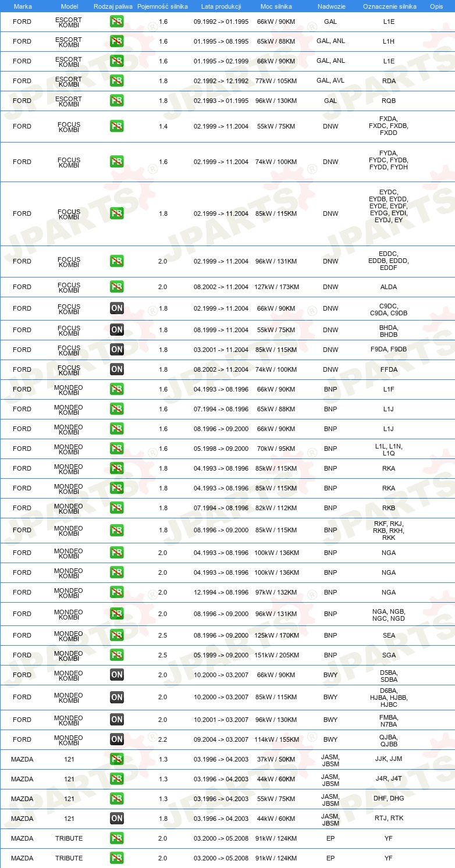Select the petrol icon for Focus Kombi 1.4 FXDA

(x=117, y=126)
